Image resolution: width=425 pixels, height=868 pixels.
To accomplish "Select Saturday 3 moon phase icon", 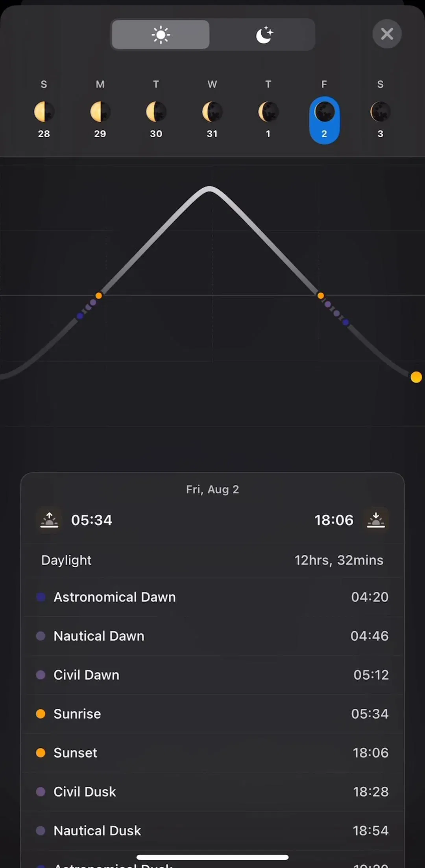I will [380, 112].
